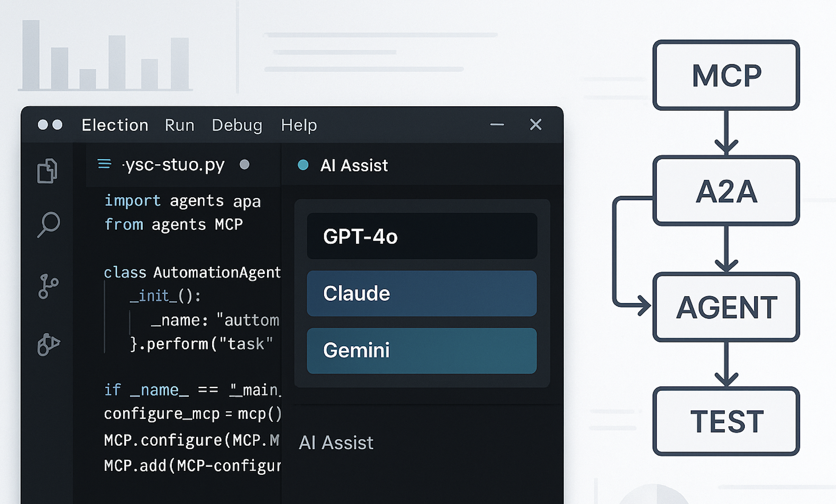
Task: Open the Source Control branch icon
Action: point(48,286)
